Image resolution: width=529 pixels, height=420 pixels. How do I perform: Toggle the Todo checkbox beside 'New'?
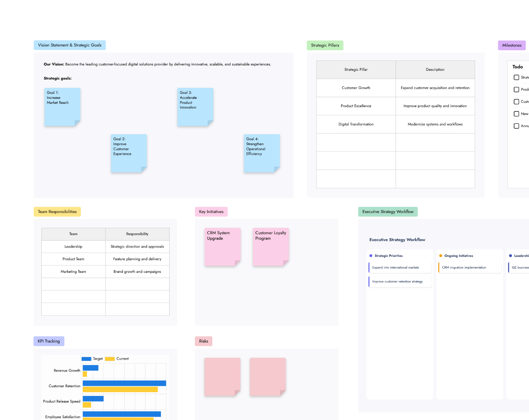pos(516,114)
